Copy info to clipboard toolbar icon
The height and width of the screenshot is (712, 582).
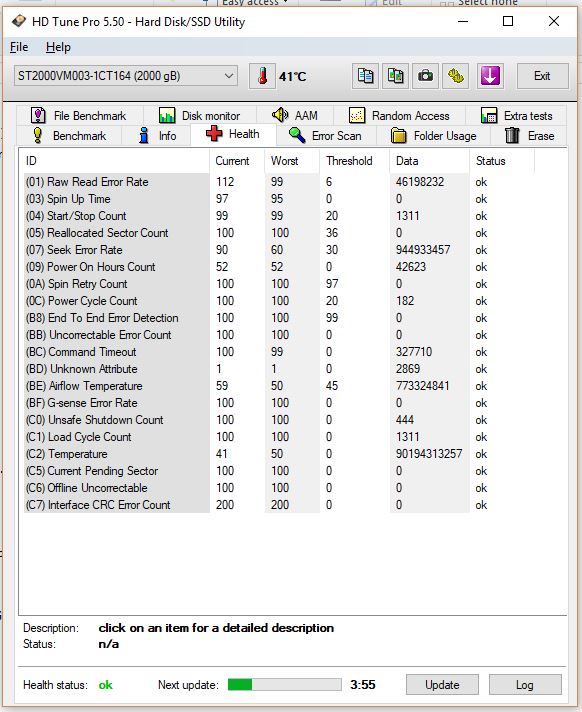(x=365, y=76)
